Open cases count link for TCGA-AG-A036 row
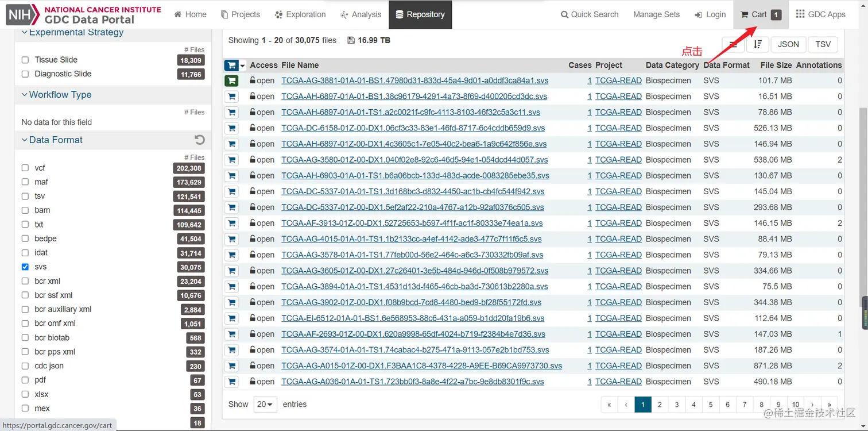The height and width of the screenshot is (431, 868). point(590,382)
